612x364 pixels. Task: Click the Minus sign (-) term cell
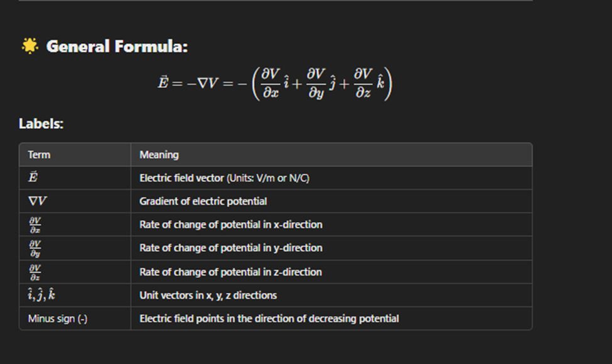pos(58,319)
